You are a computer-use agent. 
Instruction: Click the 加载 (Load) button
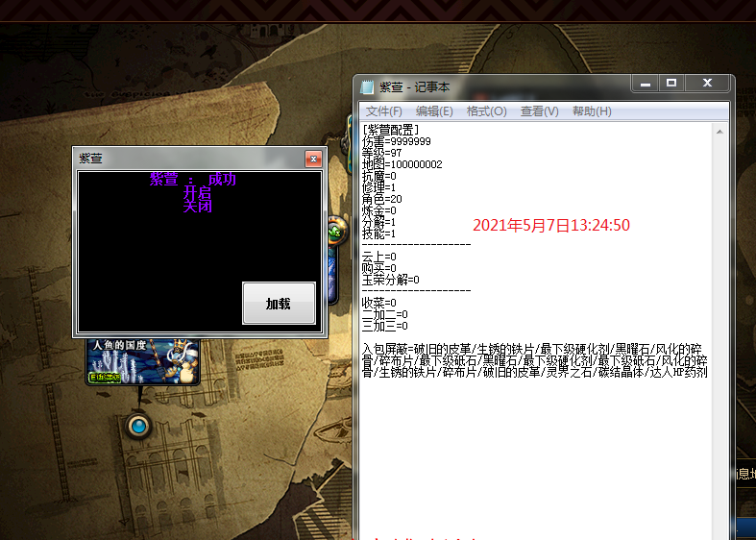tap(279, 304)
